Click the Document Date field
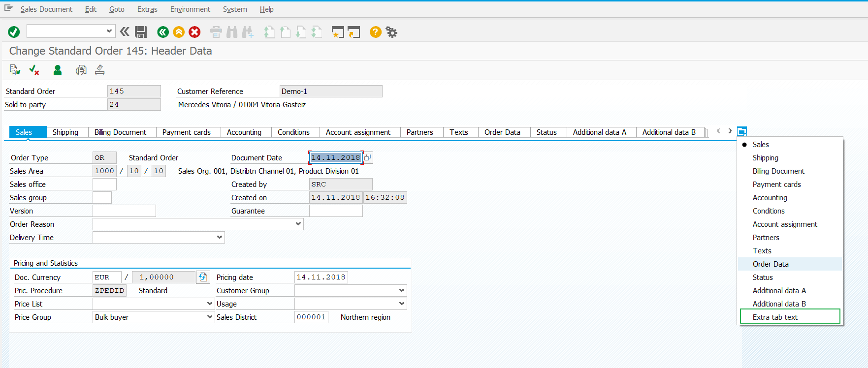The width and height of the screenshot is (868, 368). click(336, 157)
